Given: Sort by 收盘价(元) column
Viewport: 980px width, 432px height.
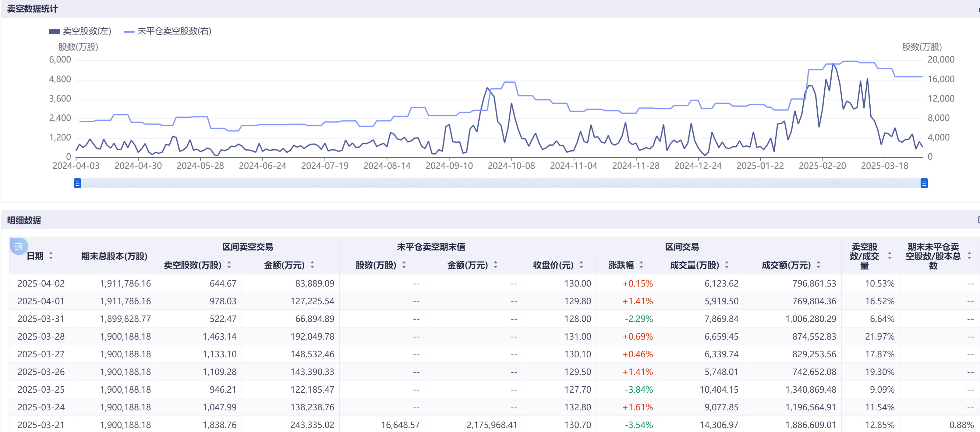Looking at the screenshot, I should 581,265.
